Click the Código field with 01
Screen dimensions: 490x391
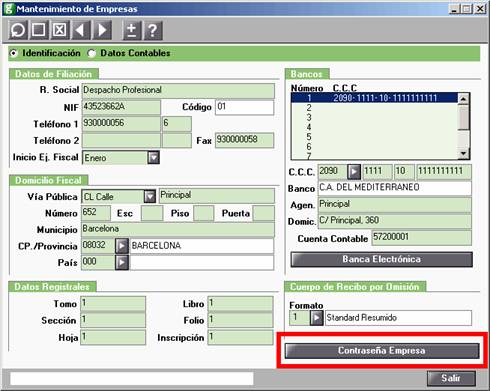pyautogui.click(x=245, y=107)
